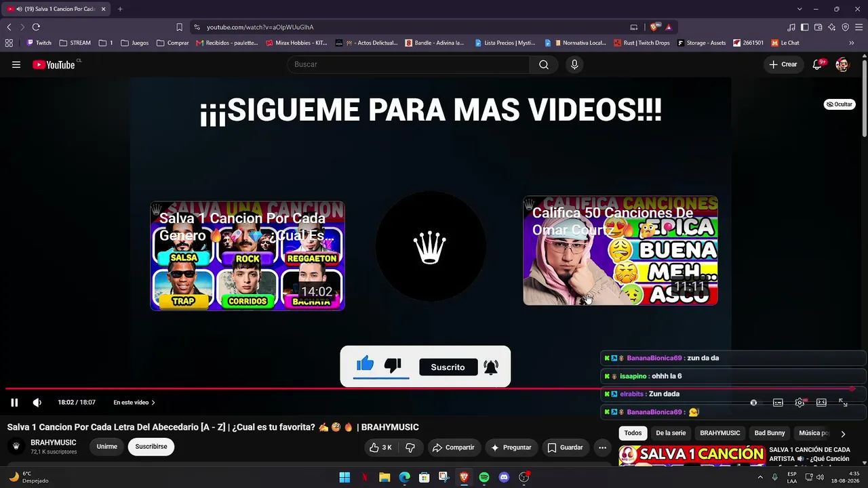Viewport: 868px width, 488px height.
Task: Click the Suscribirse button
Action: (151, 447)
